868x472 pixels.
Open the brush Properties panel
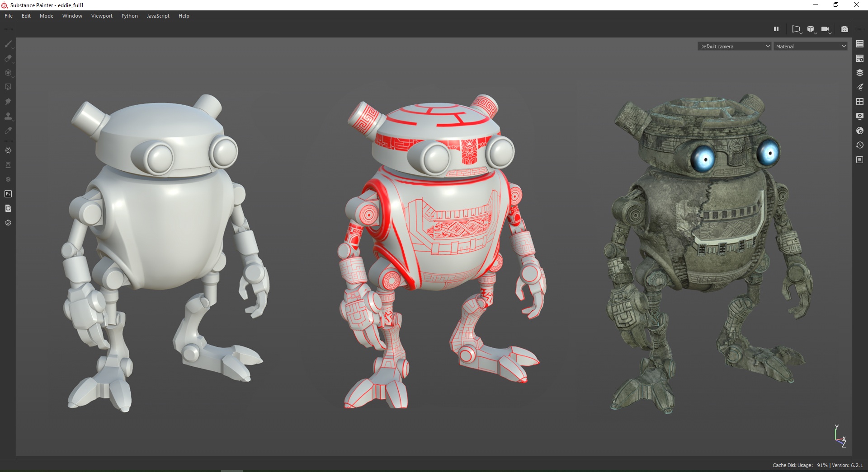coord(860,87)
